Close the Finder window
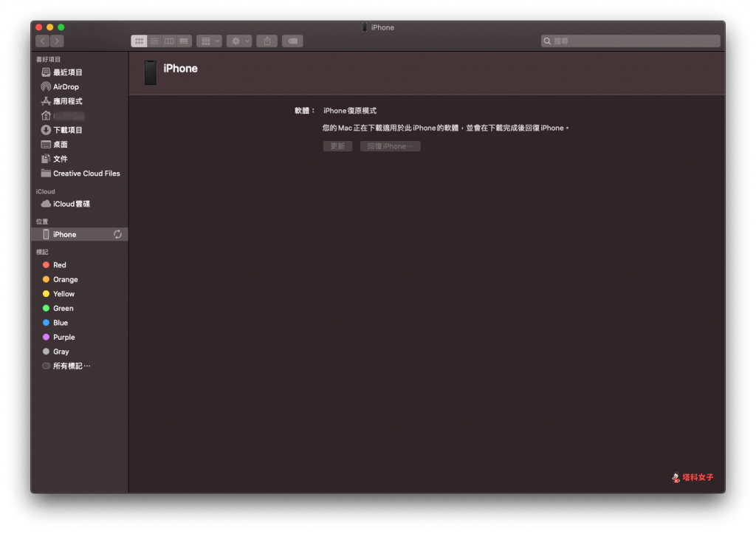Image resolution: width=756 pixels, height=534 pixels. (39, 27)
